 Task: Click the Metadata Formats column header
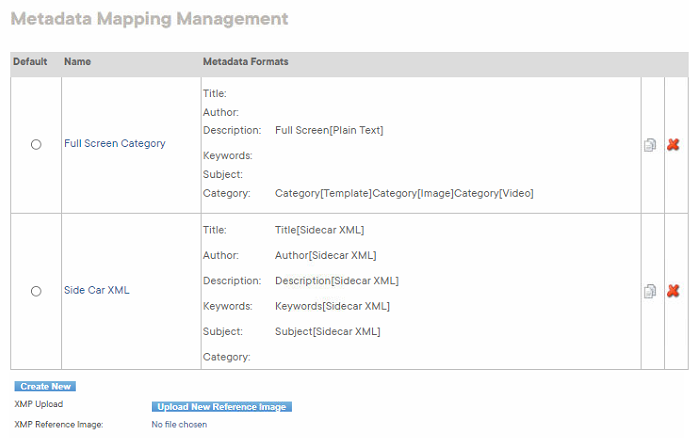(x=245, y=62)
